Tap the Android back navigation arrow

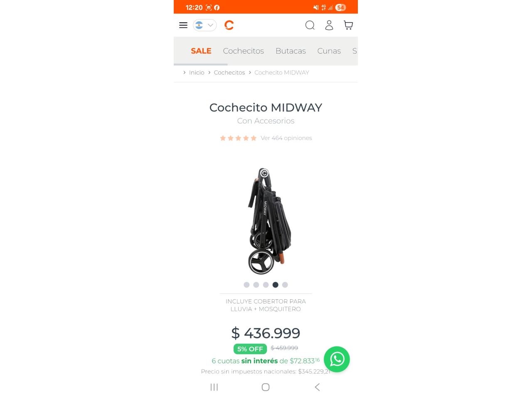click(317, 387)
